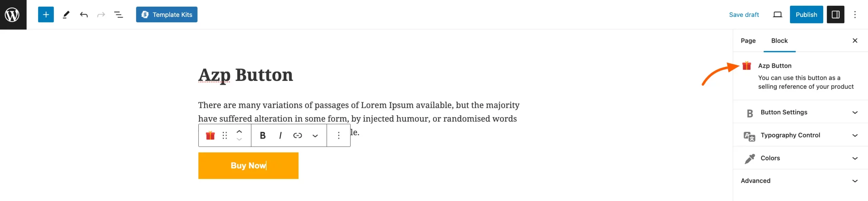Select the Block tab

[779, 41]
